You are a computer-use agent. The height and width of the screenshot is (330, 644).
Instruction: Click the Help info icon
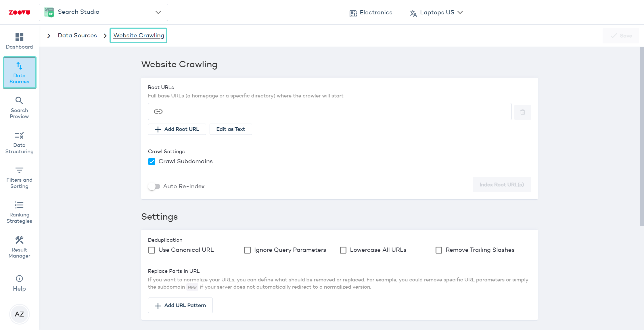[19, 279]
